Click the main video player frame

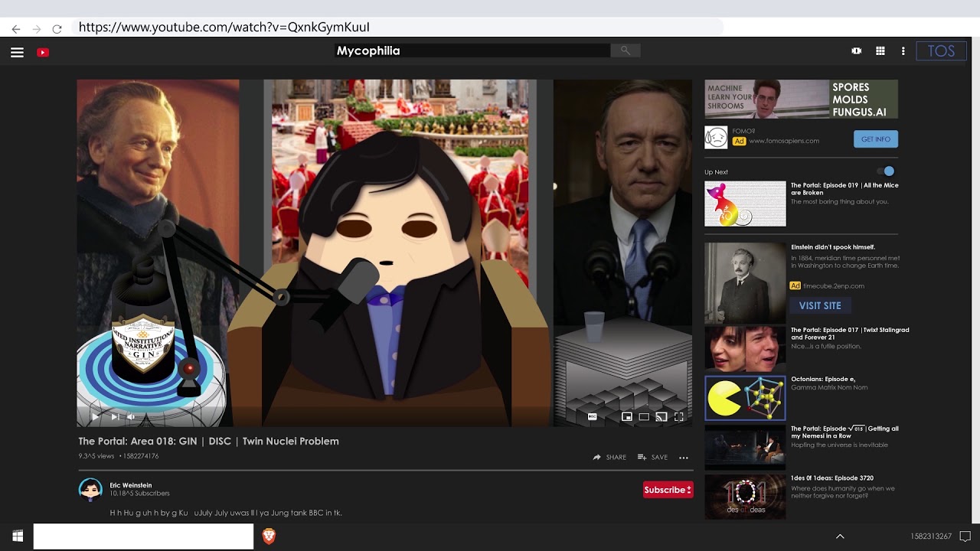384,253
